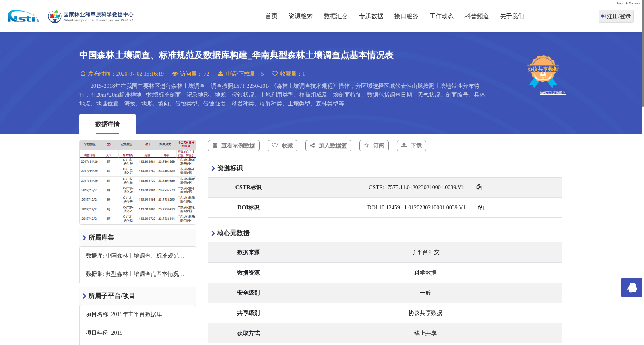This screenshot has height=345, width=644.
Task: Open the 如何获取该数据 link
Action: tap(552, 93)
